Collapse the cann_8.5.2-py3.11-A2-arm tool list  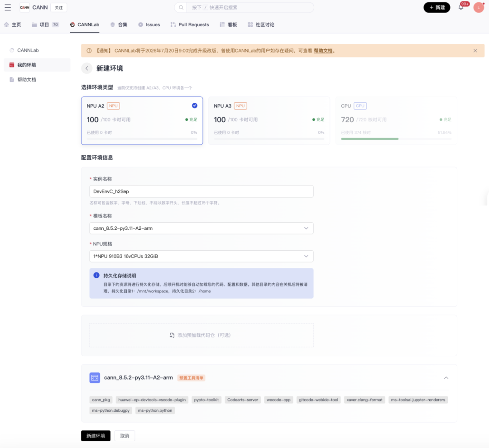click(446, 378)
